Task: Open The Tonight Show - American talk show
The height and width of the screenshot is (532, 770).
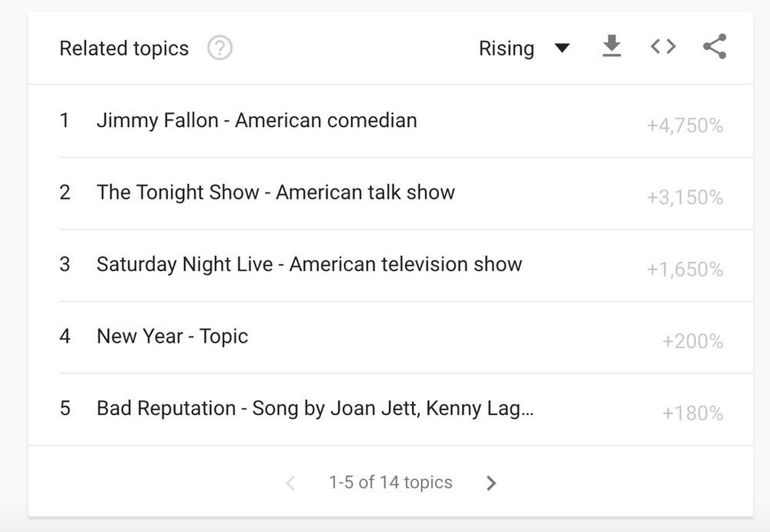Action: pos(276,193)
